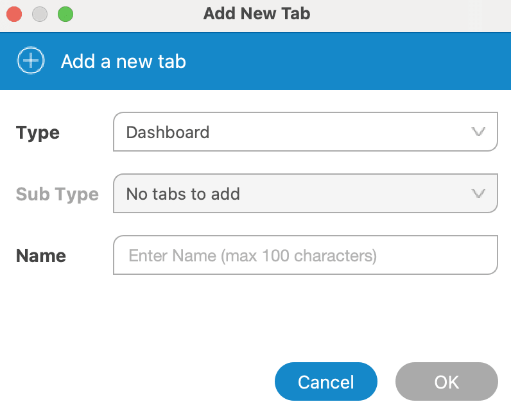Focus the Enter Name text field
This screenshot has height=420, width=511.
306,255
